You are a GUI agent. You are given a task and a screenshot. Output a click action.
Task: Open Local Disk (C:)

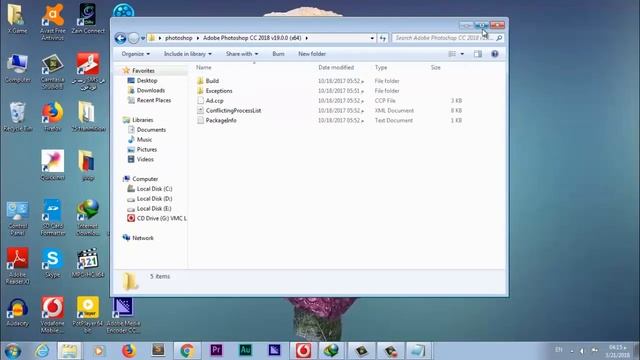coord(154,189)
